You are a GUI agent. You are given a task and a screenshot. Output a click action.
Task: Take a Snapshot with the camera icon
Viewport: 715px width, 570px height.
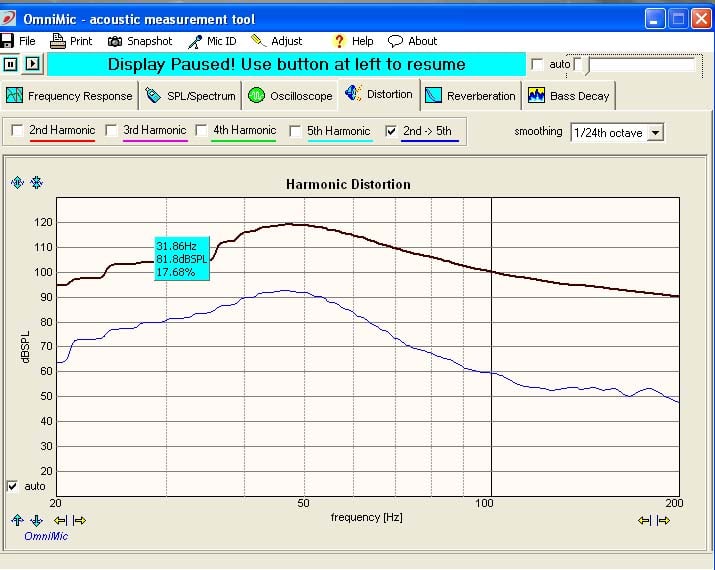[x=114, y=41]
